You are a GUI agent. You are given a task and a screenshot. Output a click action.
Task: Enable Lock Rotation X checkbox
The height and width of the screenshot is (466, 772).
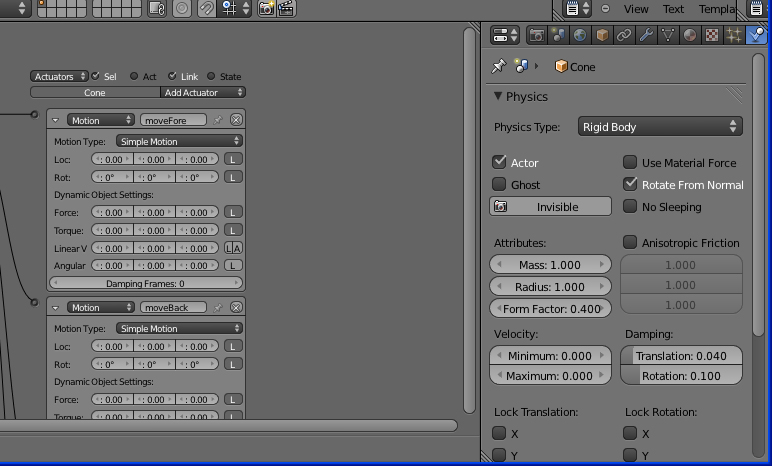[630, 433]
